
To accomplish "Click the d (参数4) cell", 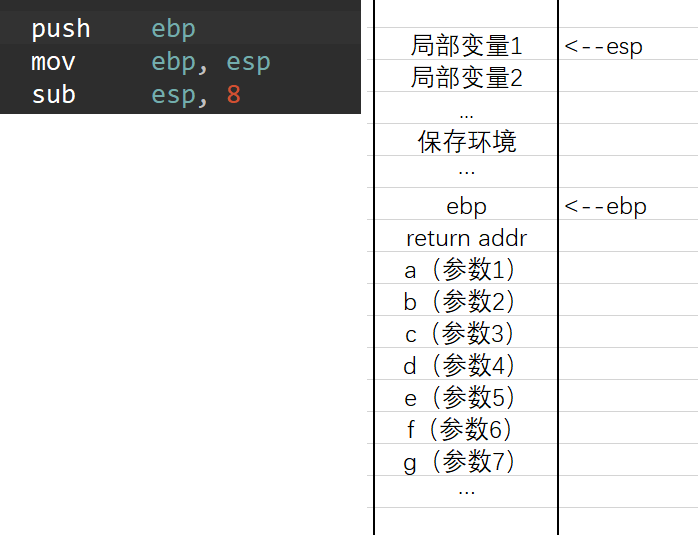I will [466, 364].
